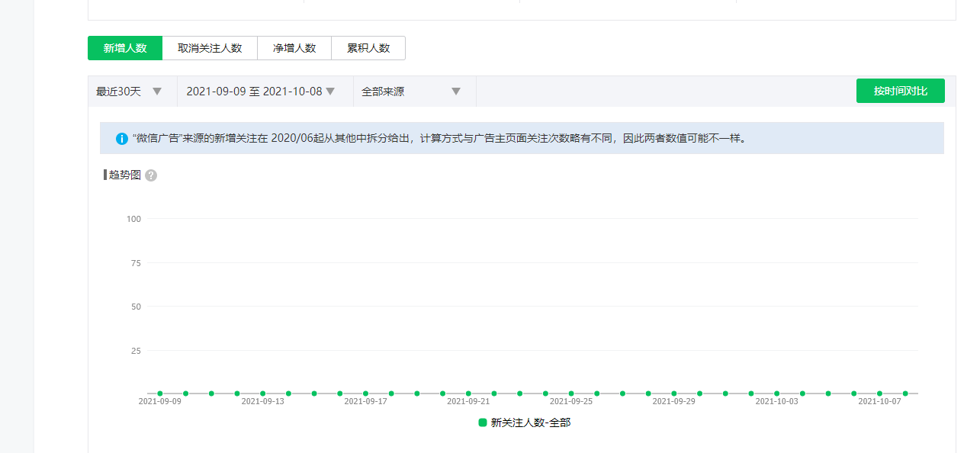Select the 新增人数 tab
Screen dimensions: 980x453
click(x=125, y=48)
